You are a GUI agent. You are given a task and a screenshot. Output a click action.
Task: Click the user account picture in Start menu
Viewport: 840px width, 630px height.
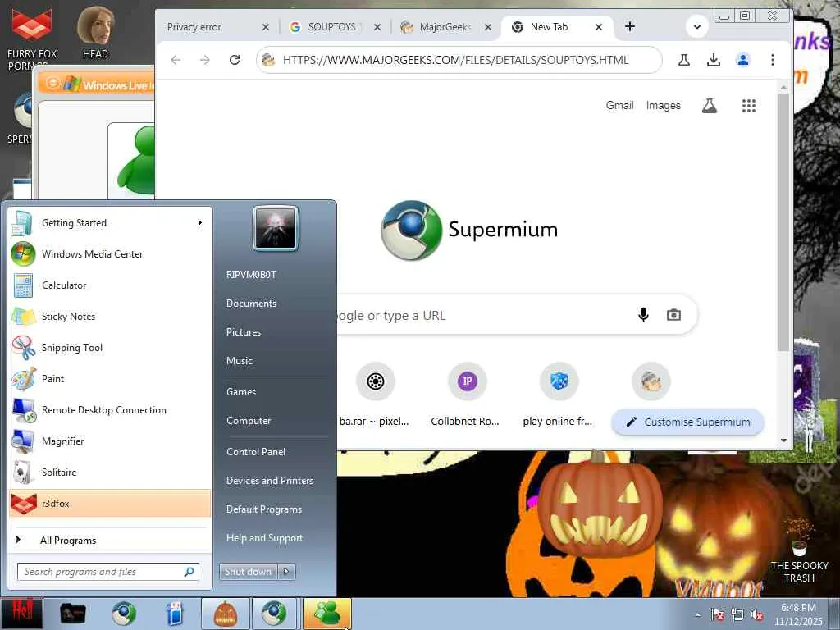point(276,228)
